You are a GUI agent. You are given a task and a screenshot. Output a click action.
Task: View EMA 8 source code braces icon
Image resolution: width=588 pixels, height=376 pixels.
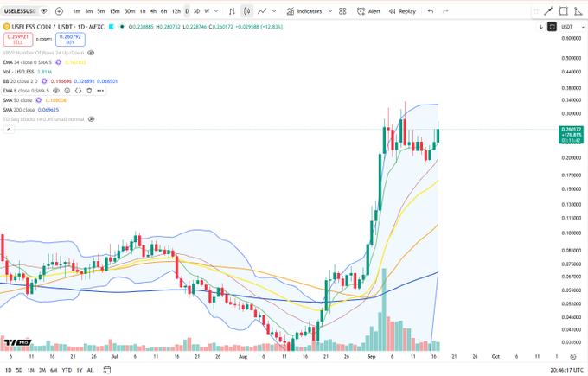click(78, 91)
